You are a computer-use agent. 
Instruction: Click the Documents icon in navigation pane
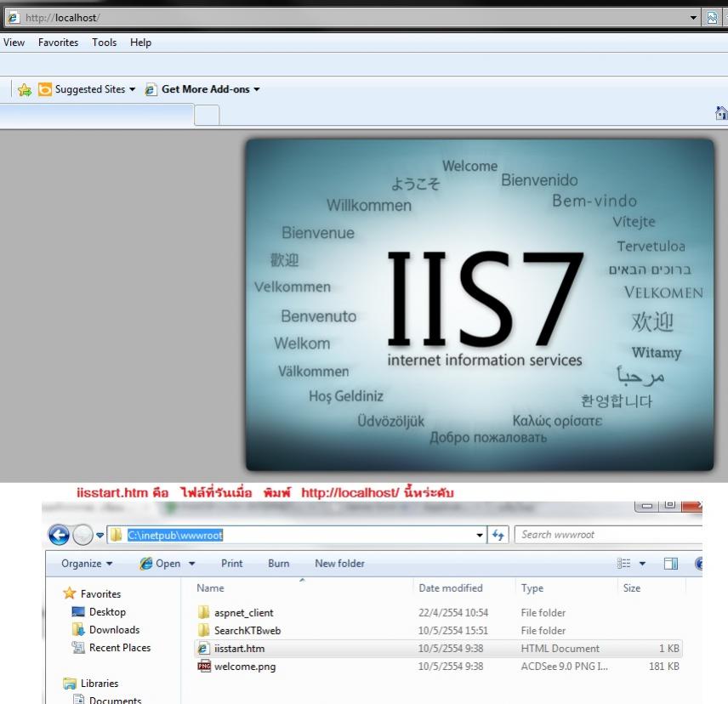tap(78, 700)
